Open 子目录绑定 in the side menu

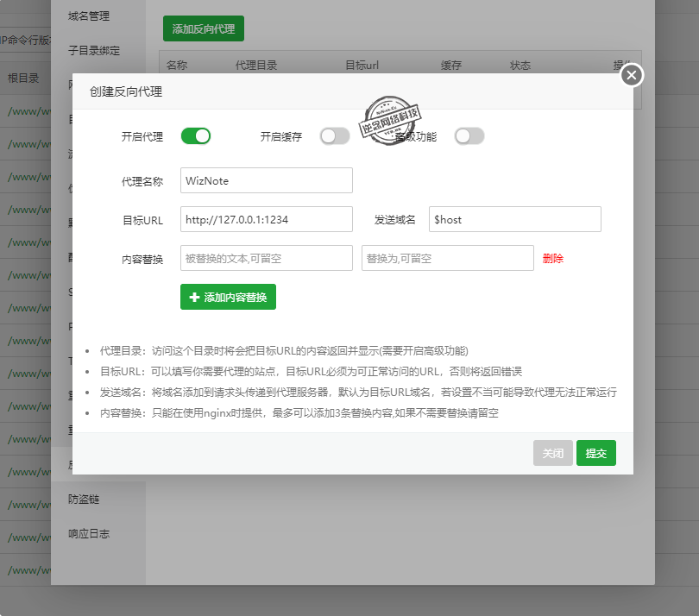[x=94, y=51]
